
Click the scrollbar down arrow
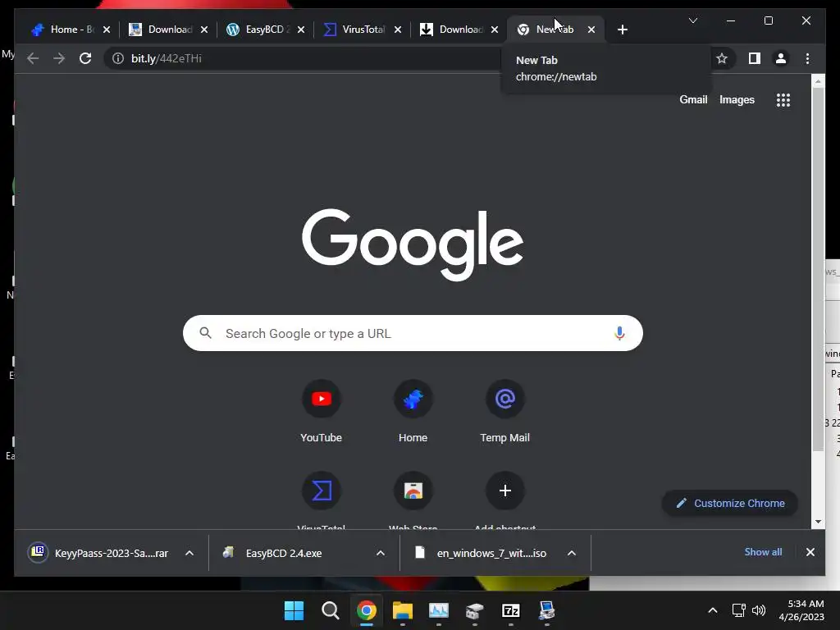818,521
